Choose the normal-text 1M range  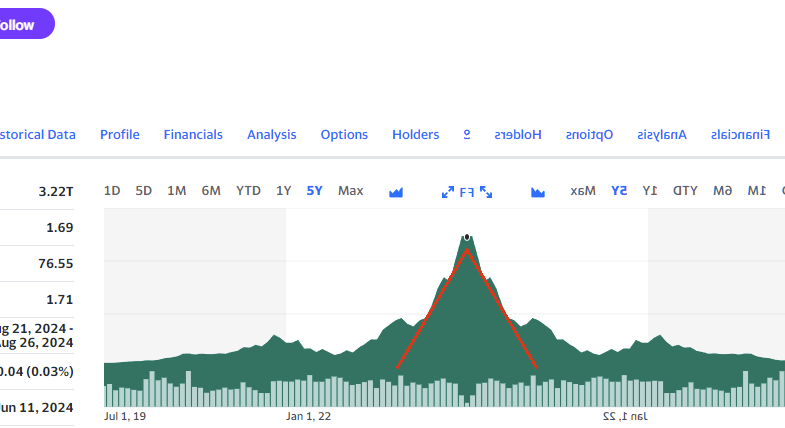click(177, 191)
